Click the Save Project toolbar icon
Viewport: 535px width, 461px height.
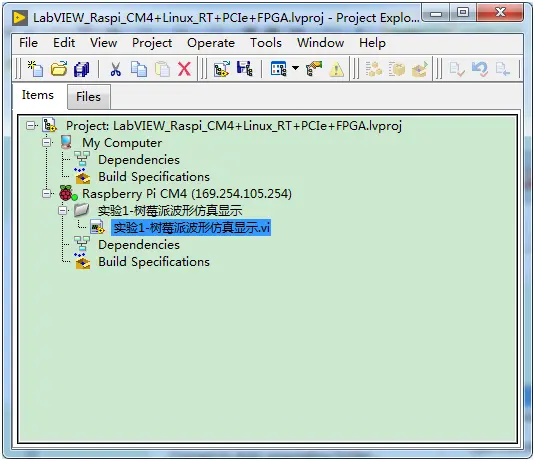pos(245,69)
